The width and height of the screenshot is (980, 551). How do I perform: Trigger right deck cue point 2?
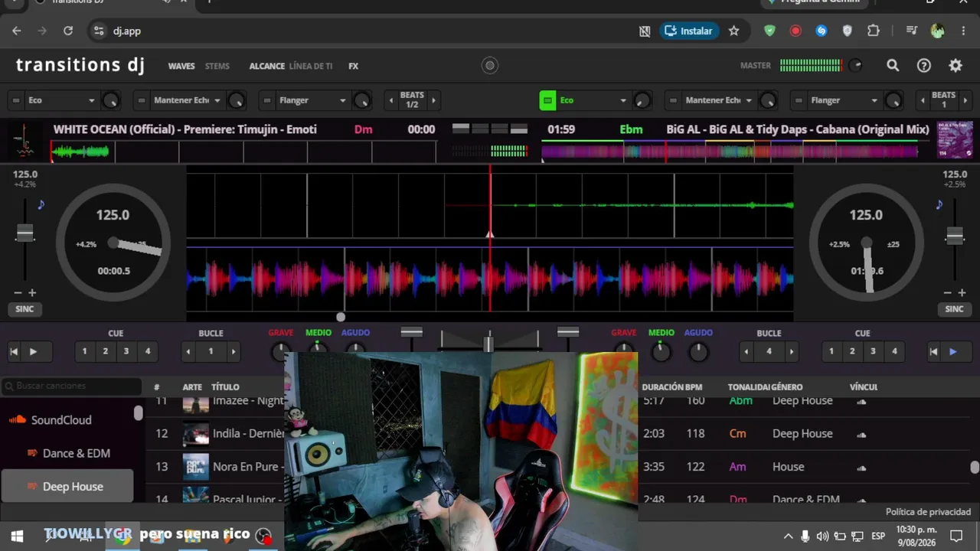tap(852, 352)
